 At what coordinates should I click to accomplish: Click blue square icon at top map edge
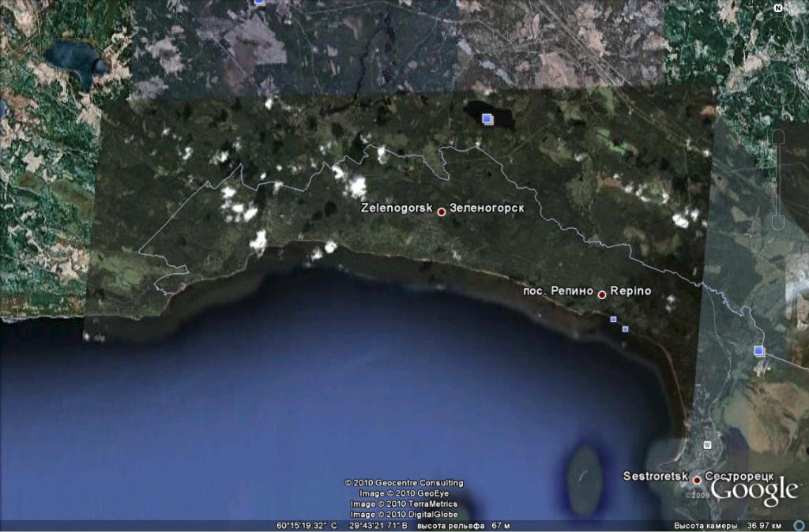pyautogui.click(x=259, y=2)
